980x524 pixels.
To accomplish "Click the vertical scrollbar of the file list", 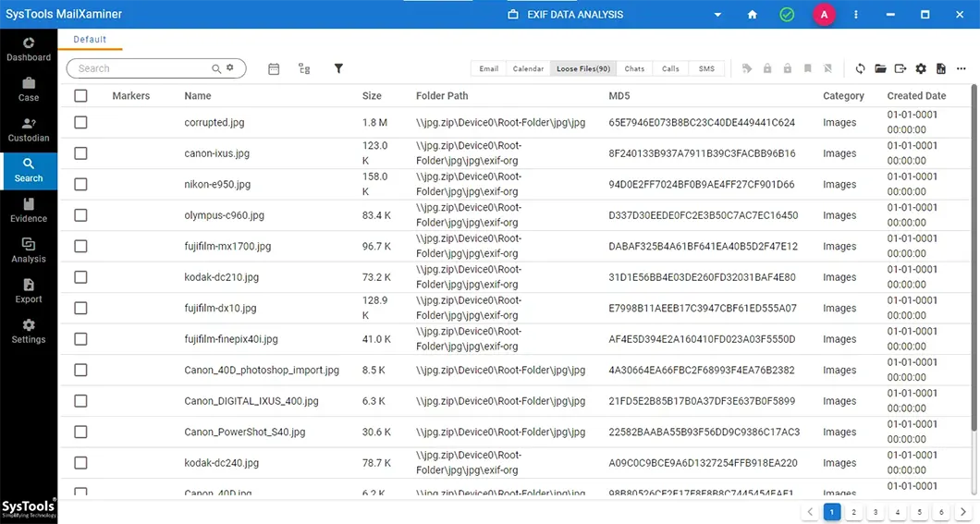I will (x=974, y=257).
